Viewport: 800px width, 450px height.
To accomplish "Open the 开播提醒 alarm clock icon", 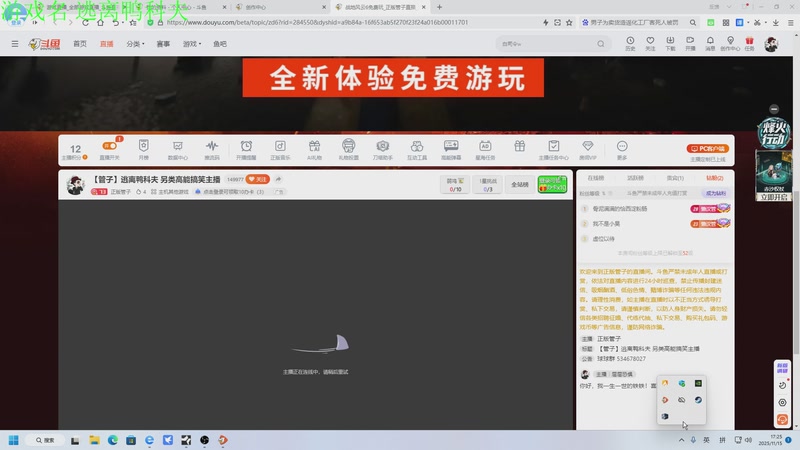I will [246, 150].
